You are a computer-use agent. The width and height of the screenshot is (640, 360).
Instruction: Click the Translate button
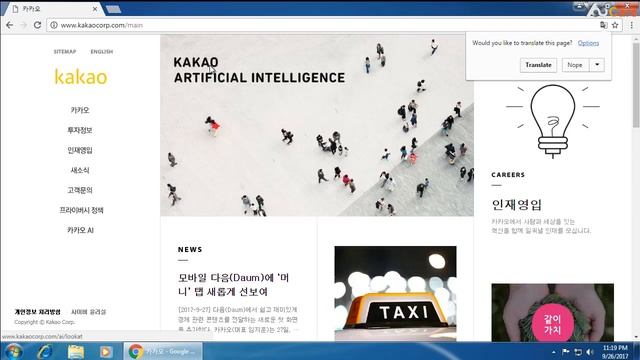click(x=538, y=65)
